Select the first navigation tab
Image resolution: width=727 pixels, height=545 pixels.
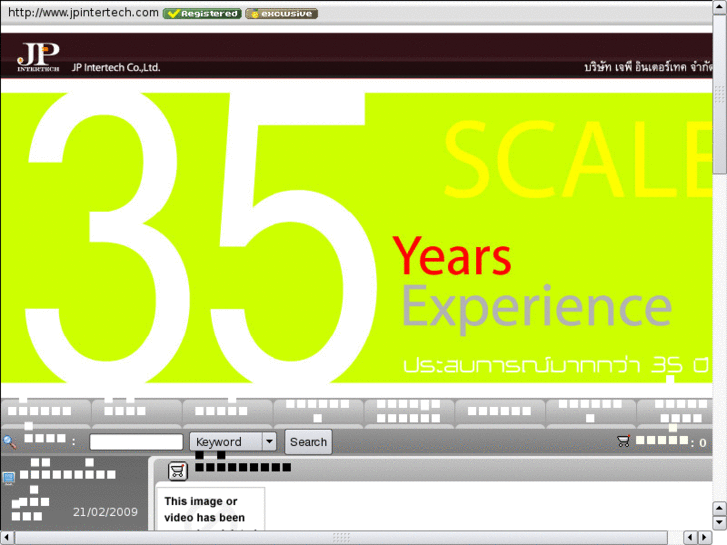(46, 411)
